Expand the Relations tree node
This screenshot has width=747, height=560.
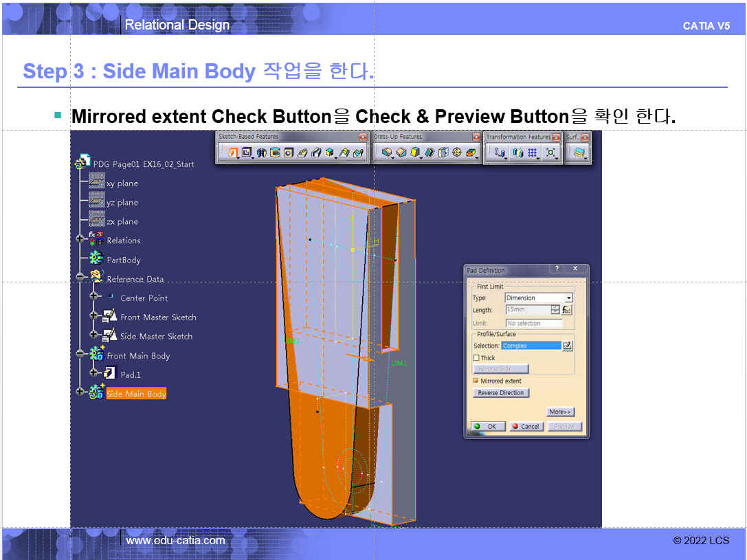(80, 238)
